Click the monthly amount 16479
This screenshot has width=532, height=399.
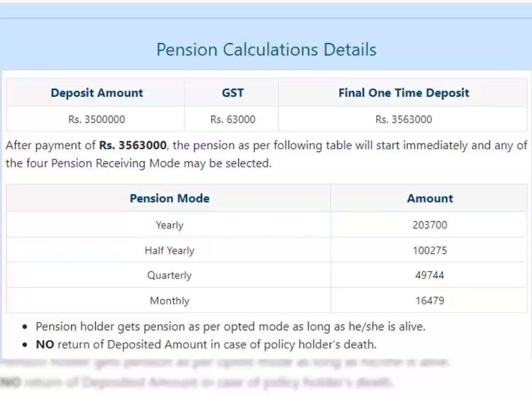click(x=430, y=301)
